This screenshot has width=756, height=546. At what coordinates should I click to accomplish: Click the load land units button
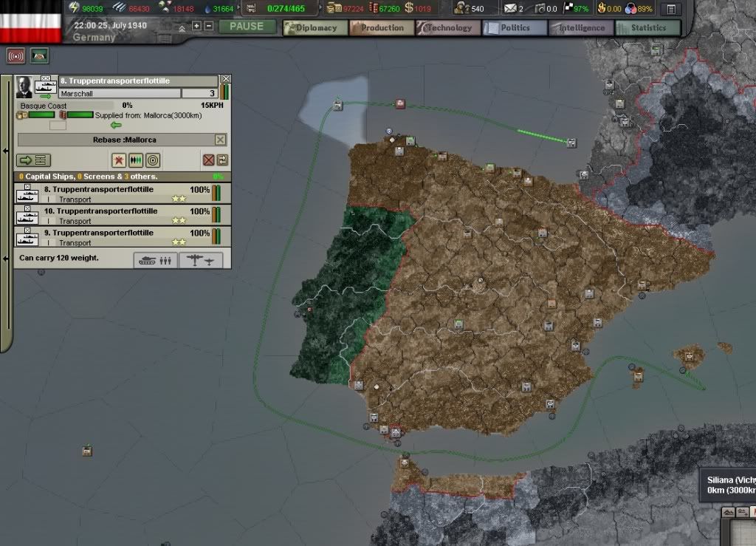tap(155, 261)
